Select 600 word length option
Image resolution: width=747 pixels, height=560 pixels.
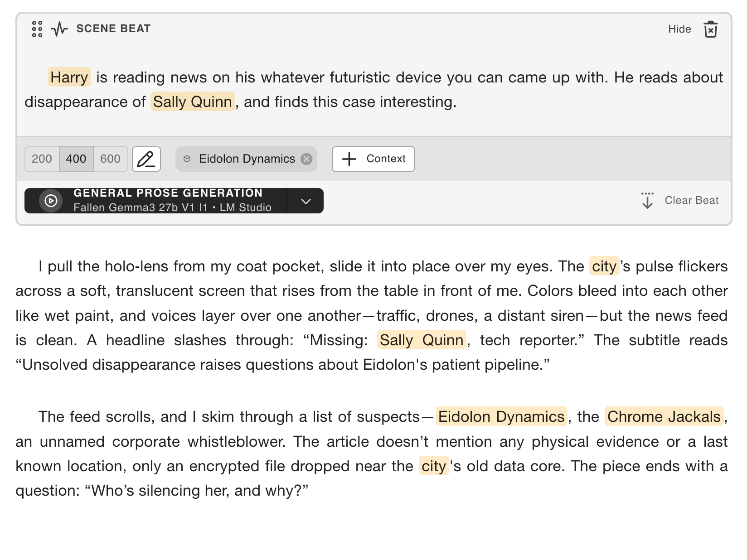[x=110, y=159]
